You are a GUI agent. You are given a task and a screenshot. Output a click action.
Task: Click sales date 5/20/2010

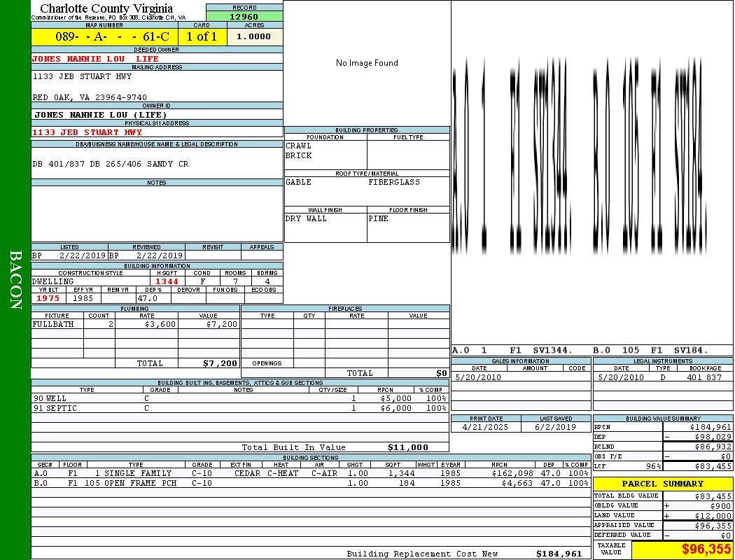point(477,377)
